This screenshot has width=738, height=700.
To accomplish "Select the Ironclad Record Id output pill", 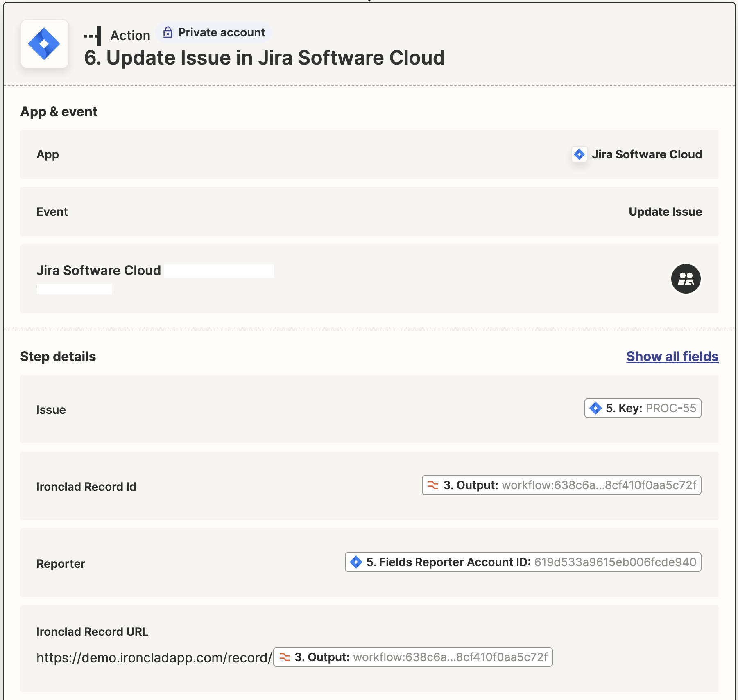I will point(561,485).
